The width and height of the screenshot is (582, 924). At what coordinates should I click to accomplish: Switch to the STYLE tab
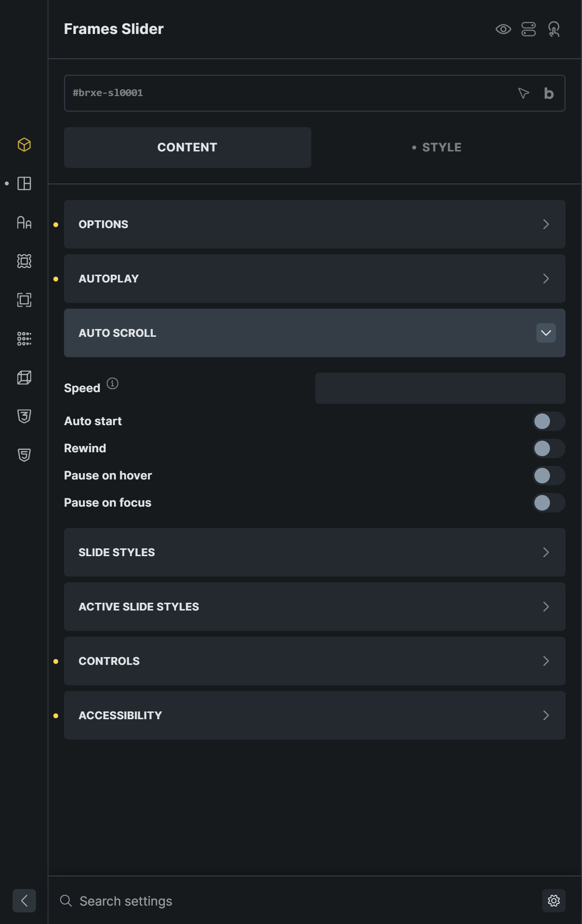440,148
